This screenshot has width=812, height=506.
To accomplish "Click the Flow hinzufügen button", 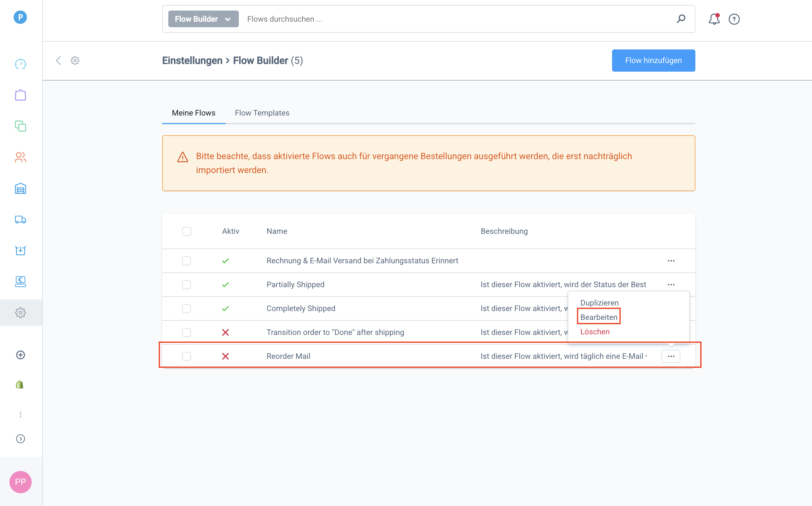I will coord(653,61).
